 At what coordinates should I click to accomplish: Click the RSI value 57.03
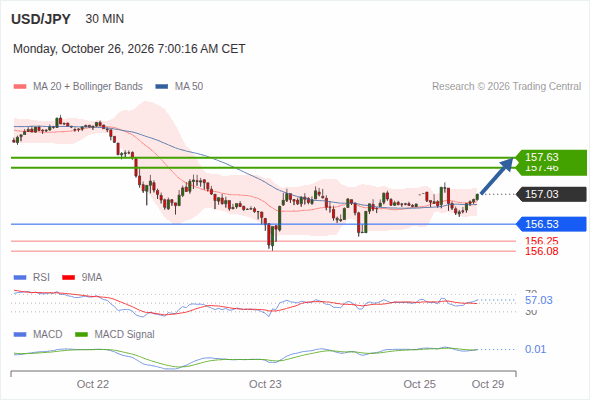pos(539,300)
